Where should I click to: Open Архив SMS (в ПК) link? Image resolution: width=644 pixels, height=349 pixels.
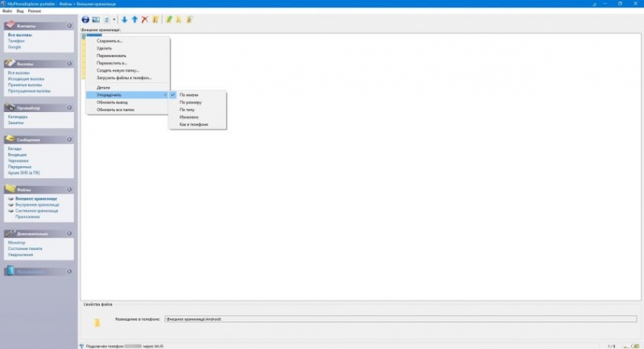(24, 173)
